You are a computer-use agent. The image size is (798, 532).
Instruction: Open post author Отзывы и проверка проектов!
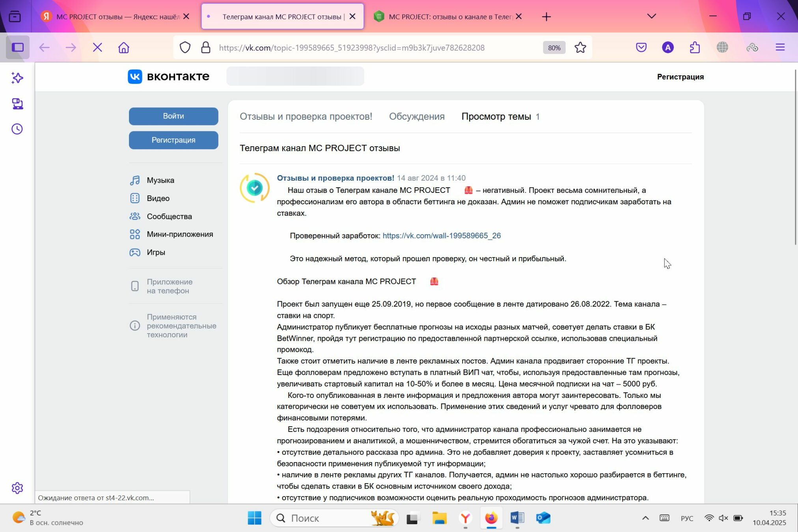(336, 178)
